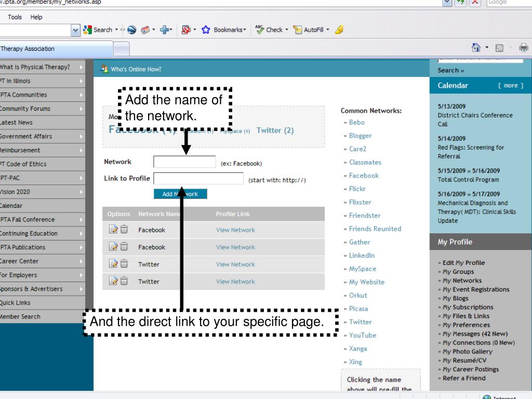
Task: Click the blue plus share icon
Action: (x=165, y=30)
